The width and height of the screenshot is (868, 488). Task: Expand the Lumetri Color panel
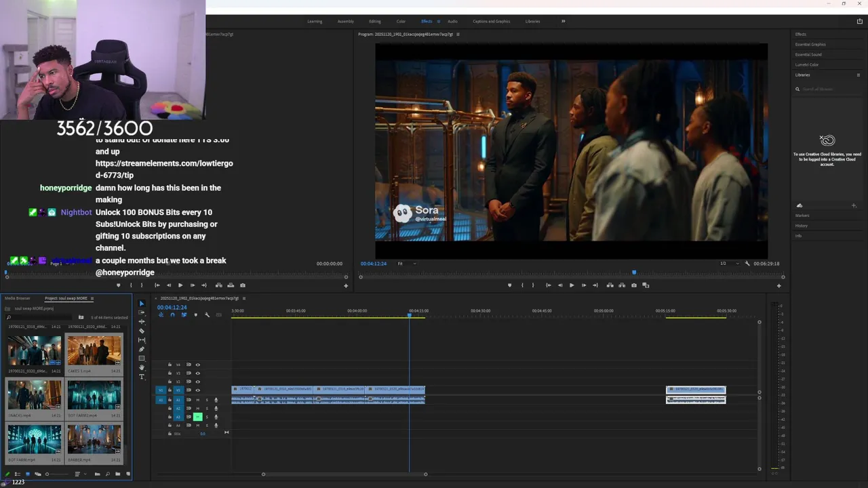point(807,64)
